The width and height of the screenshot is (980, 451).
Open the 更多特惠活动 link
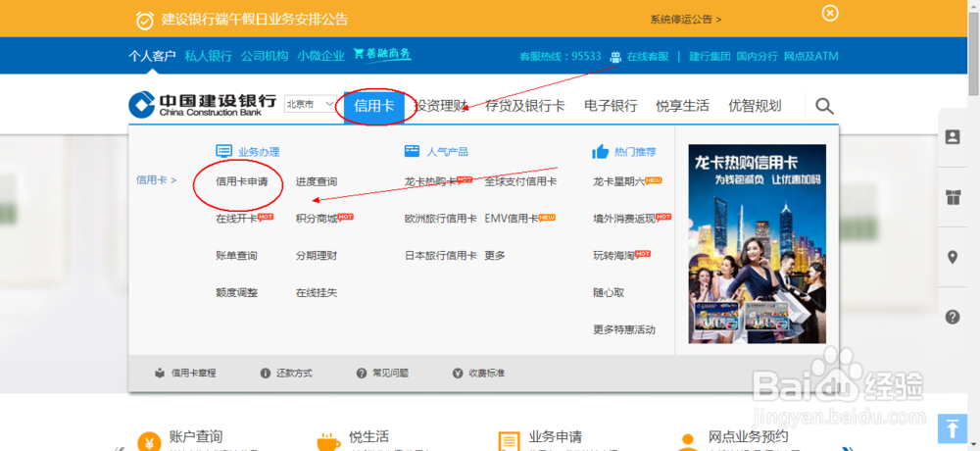(x=624, y=329)
